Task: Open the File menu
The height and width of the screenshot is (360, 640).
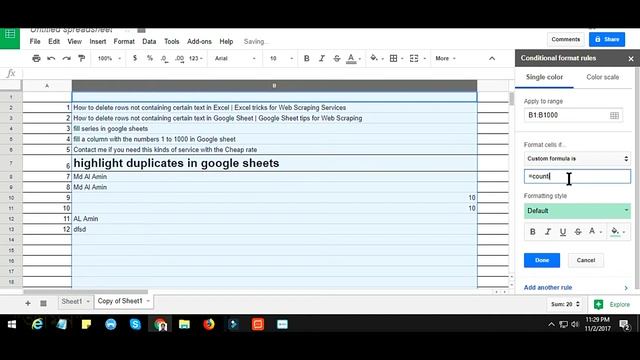Action: (35, 42)
